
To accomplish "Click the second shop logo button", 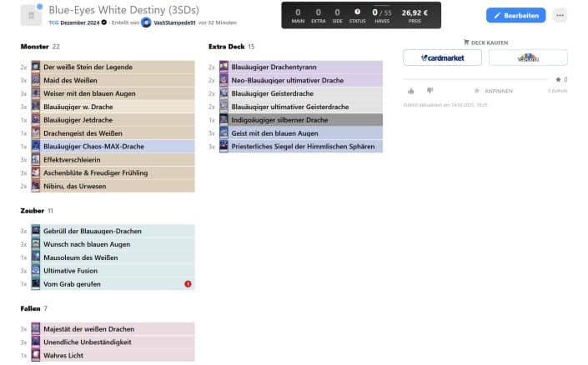I will coord(528,57).
